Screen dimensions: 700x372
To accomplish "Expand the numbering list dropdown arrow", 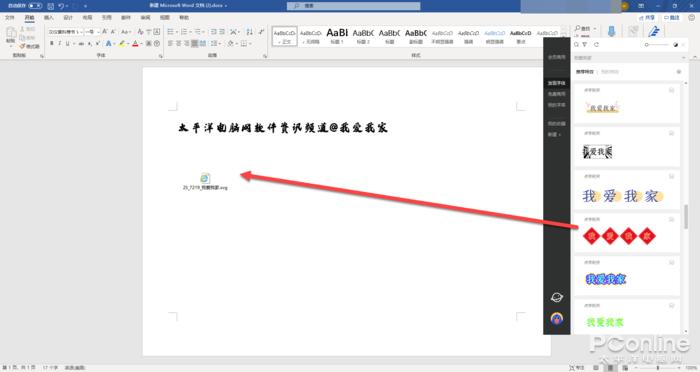I will coord(191,32).
